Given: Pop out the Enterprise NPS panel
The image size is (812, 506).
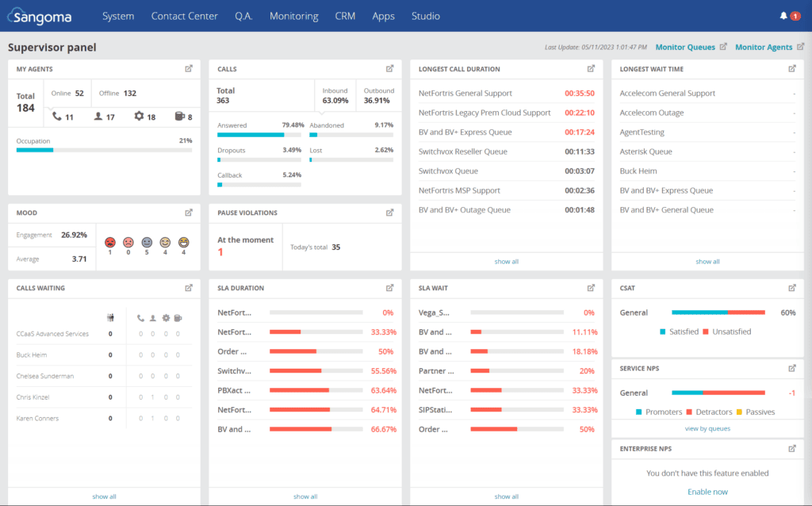Looking at the screenshot, I should click(x=792, y=449).
